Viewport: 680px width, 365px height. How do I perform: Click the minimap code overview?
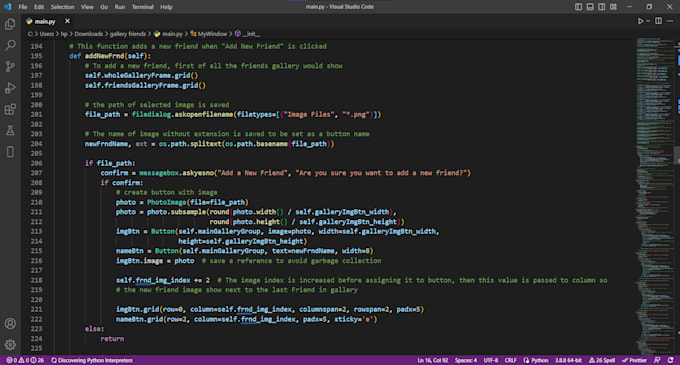(x=655, y=195)
